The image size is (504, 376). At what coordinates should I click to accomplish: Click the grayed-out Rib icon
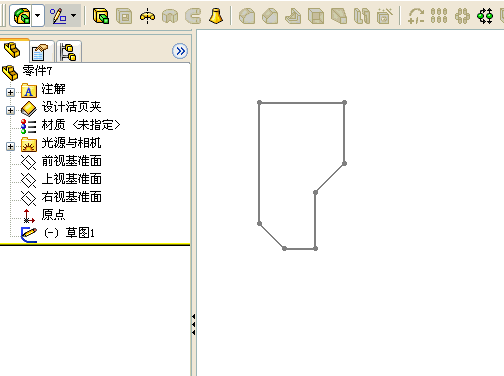(293, 16)
